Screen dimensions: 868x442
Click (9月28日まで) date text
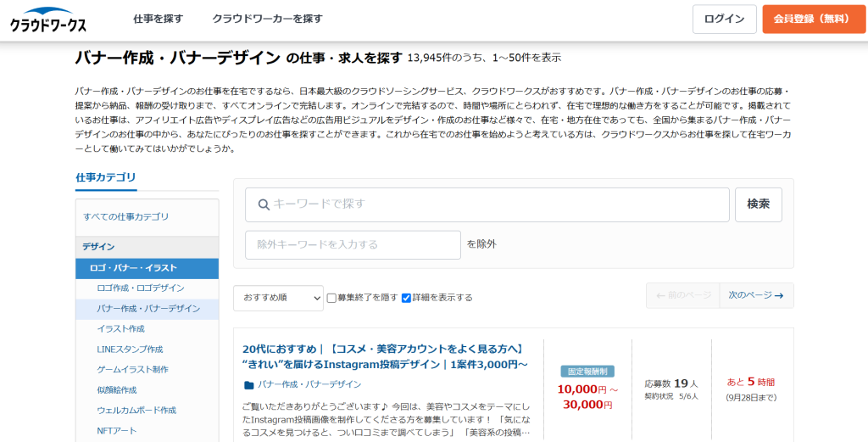[751, 398]
